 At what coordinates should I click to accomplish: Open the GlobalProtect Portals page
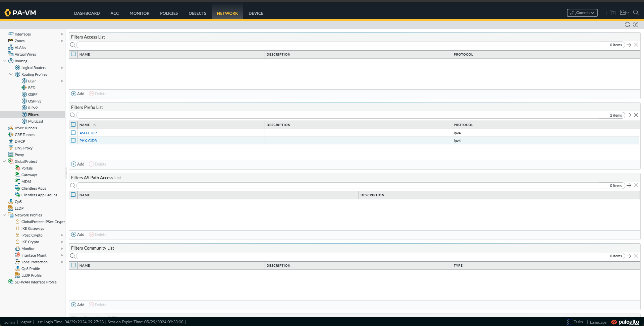27,168
